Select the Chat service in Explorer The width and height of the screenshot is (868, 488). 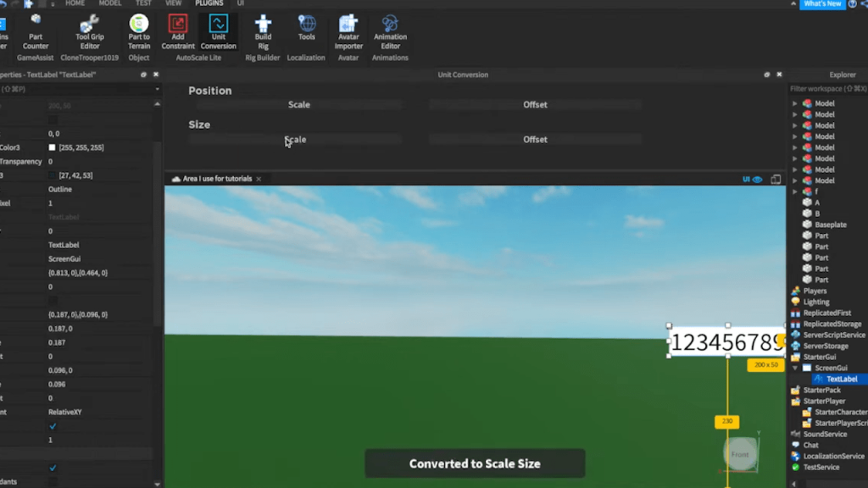(810, 445)
